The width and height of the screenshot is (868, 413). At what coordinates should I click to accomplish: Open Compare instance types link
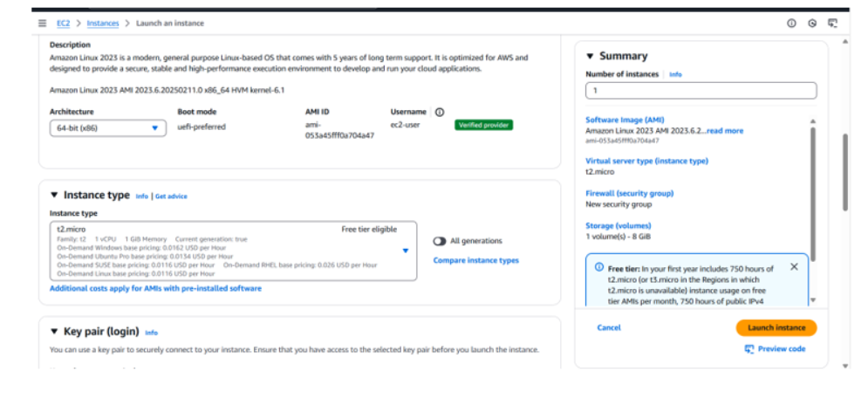(475, 260)
